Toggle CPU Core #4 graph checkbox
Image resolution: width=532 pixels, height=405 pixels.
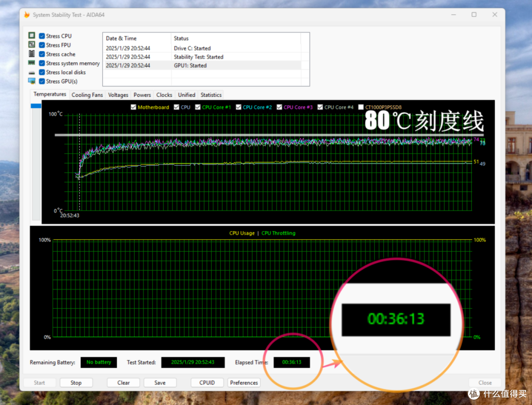(x=320, y=107)
